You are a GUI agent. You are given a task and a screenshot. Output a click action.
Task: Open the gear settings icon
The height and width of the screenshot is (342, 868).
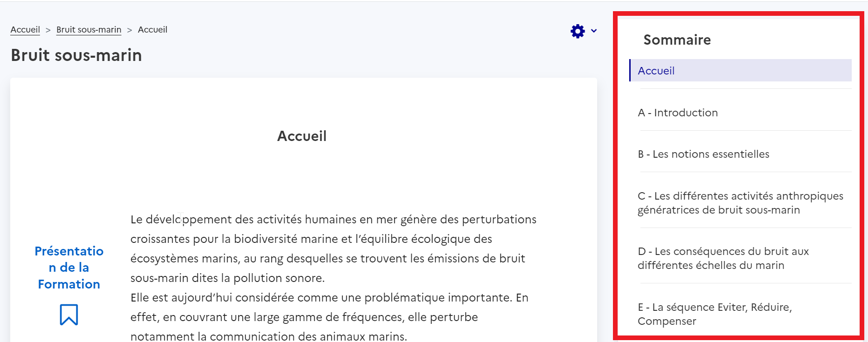coord(578,31)
